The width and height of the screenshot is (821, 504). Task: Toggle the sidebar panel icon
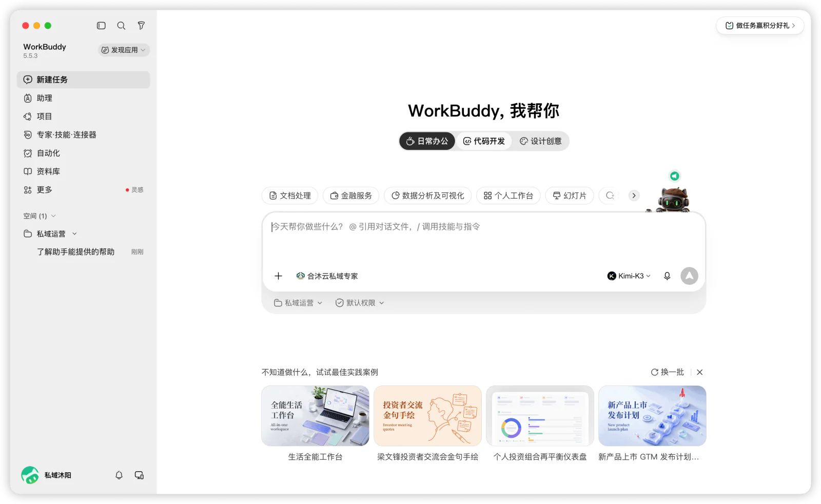(x=101, y=26)
